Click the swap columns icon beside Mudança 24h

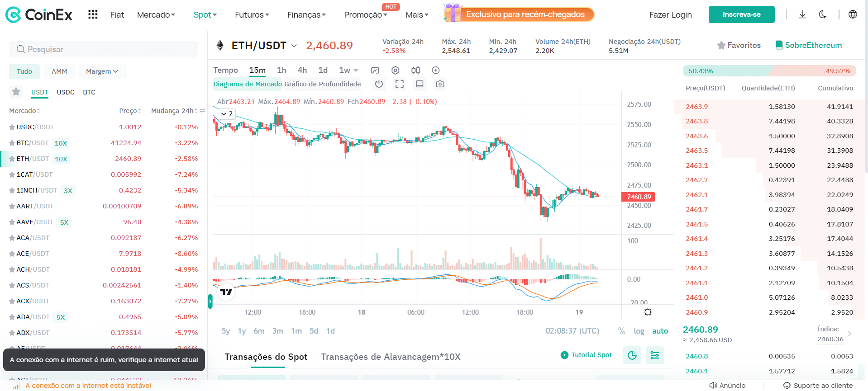202,111
